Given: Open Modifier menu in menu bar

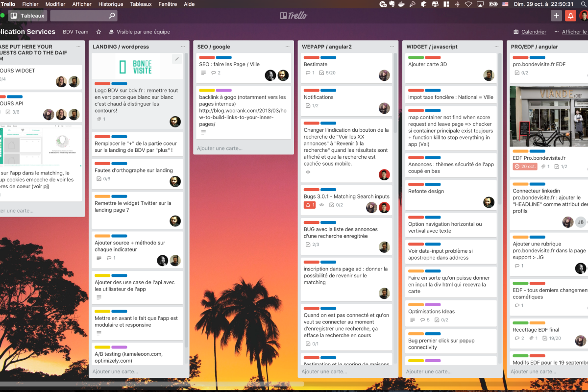Looking at the screenshot, I should point(55,4).
